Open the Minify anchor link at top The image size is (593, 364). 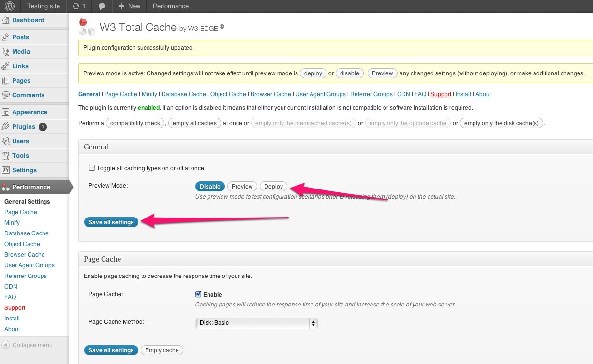(x=149, y=94)
